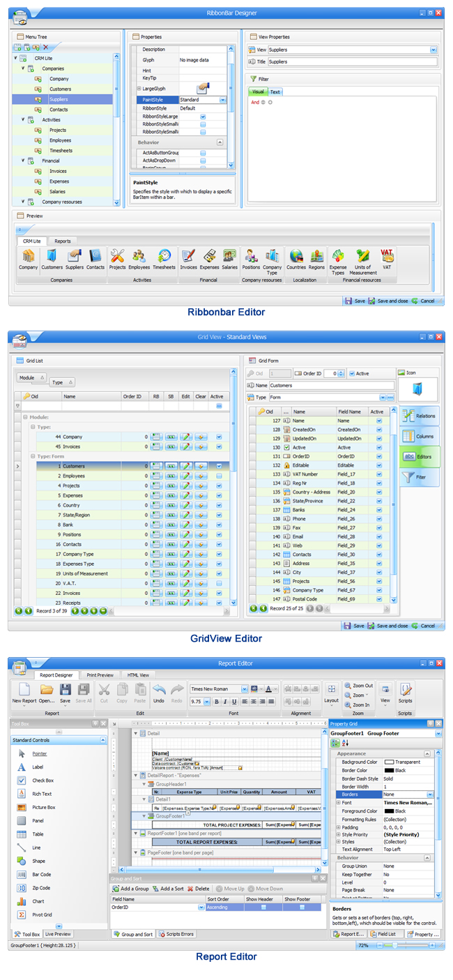Select the Units of Measurement icon
This screenshot has height=980, width=453.
point(363,256)
